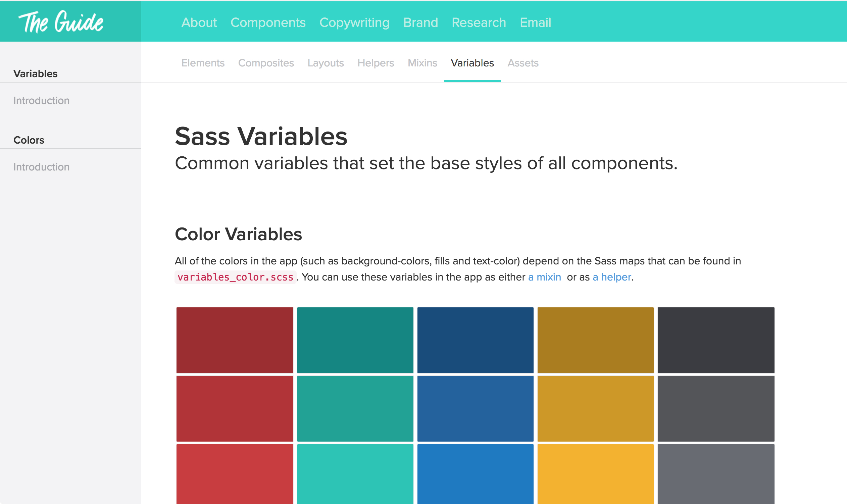Viewport: 847px width, 504px height.
Task: Pick the bright yellow swatch in bottom row
Action: [595, 474]
